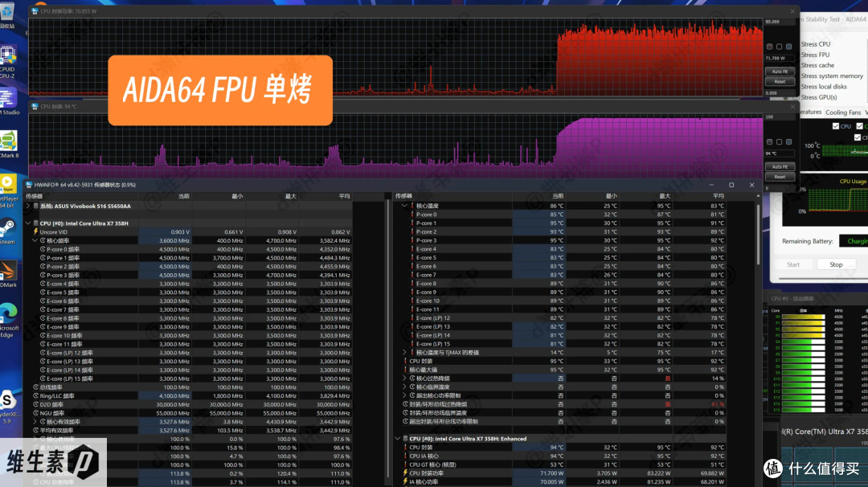Click Auto Fit in the CPU temperature graph window

[780, 166]
